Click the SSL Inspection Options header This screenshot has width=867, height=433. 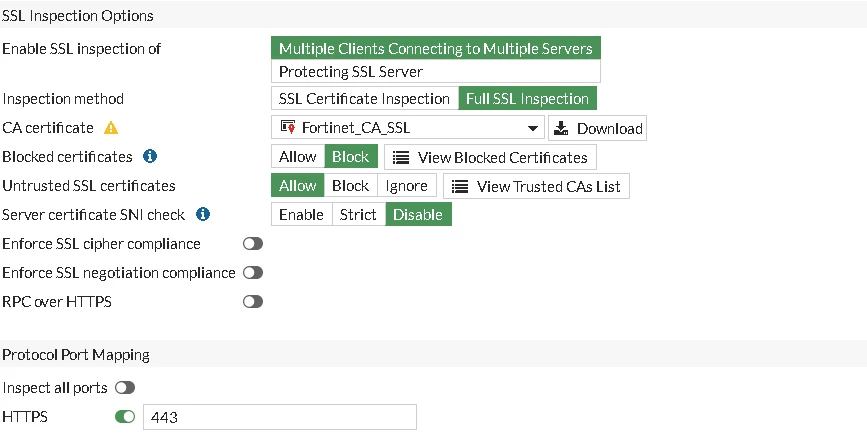point(77,15)
